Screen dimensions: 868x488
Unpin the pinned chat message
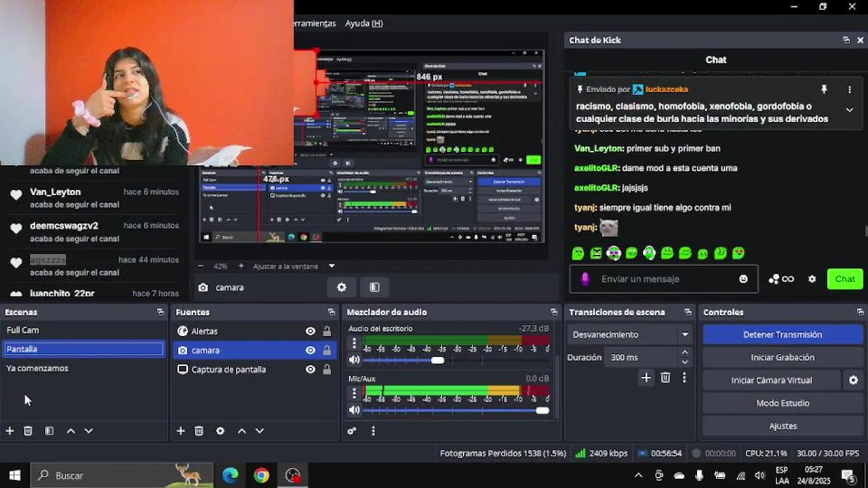tap(824, 89)
